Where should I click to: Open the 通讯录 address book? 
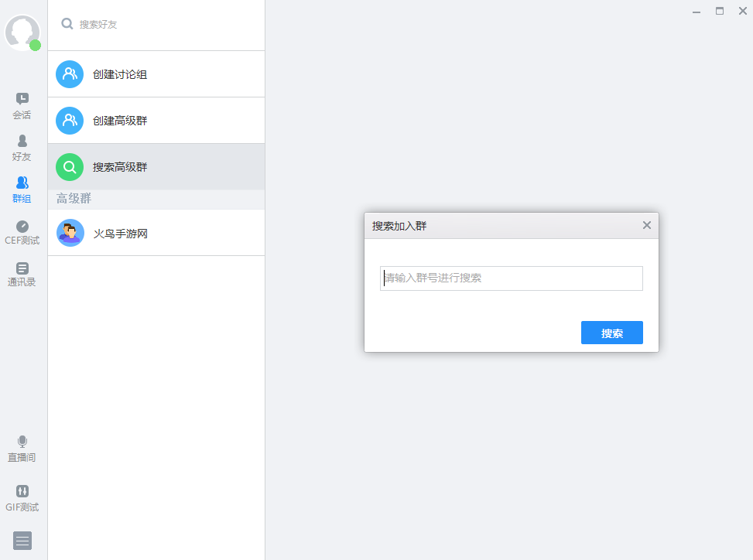[x=22, y=275]
